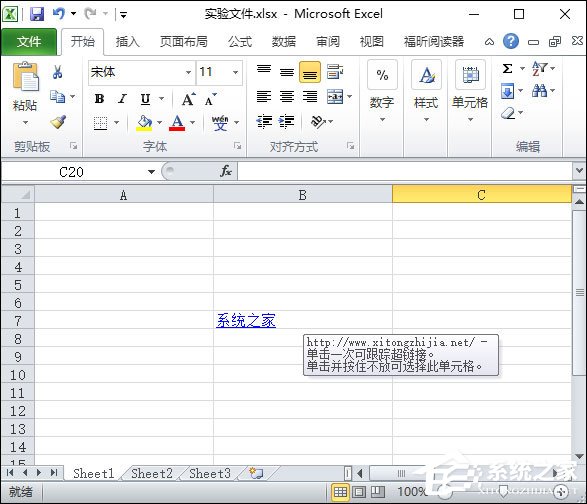Click the Clear eraser icon
Viewport: 587px width, 504px height.
pos(508,113)
